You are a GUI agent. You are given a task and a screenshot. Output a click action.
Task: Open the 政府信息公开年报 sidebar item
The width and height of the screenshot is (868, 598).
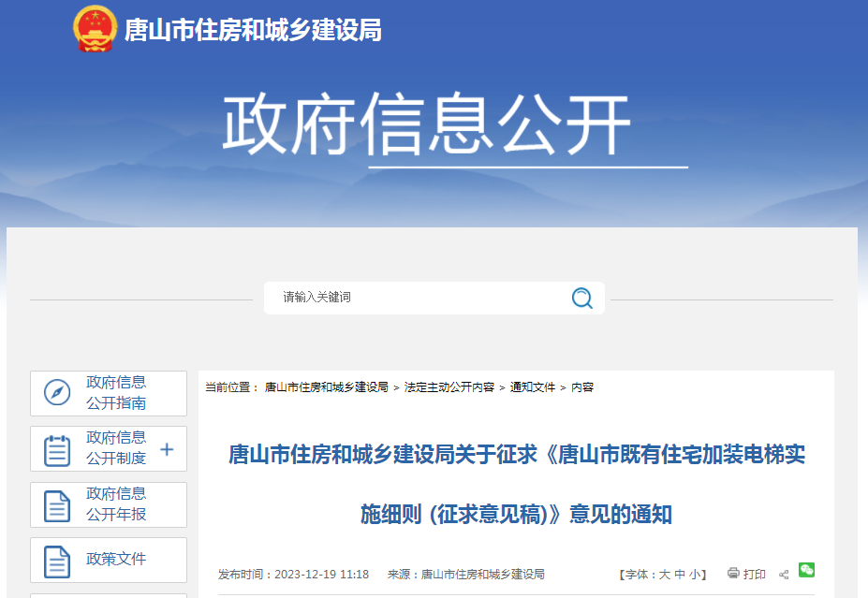pos(116,503)
